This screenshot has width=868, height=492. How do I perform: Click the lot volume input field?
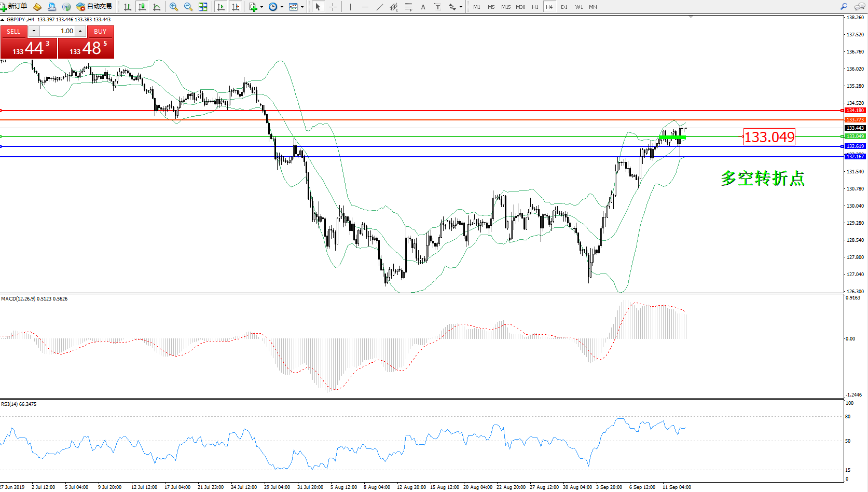pos(57,31)
